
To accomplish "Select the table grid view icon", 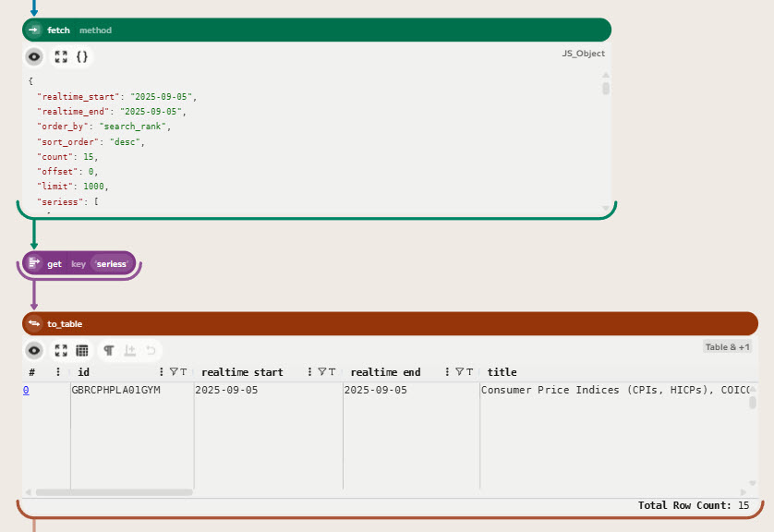I will tap(82, 351).
